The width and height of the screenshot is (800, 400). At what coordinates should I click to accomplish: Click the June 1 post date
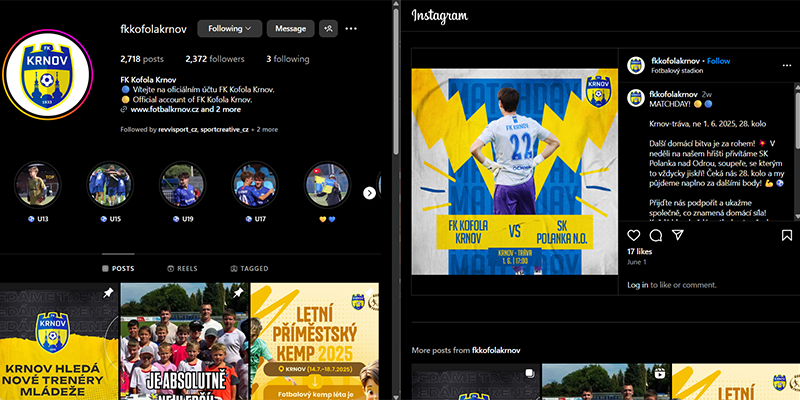pyautogui.click(x=636, y=262)
